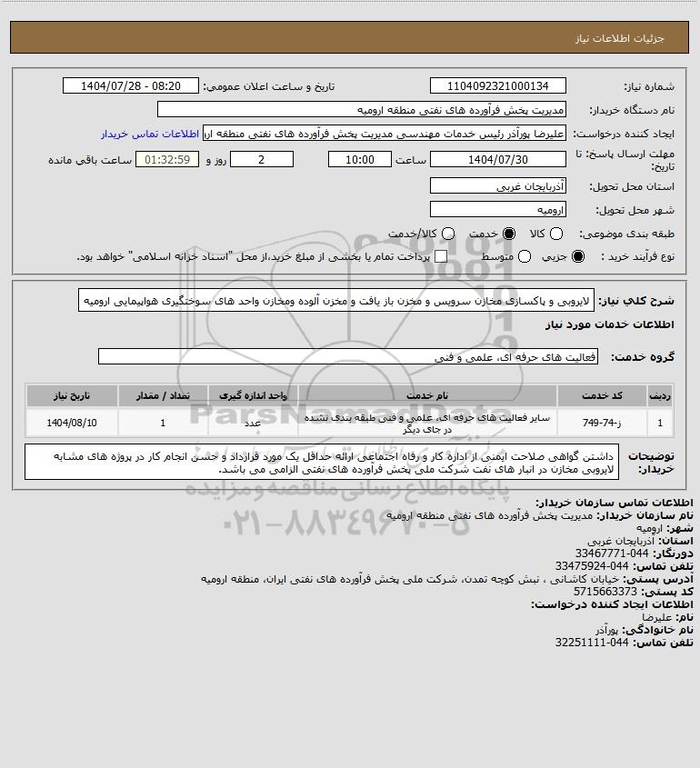The image size is (700, 768).
Task: Click the remaining time countdown 01:32:59
Action: pos(167,160)
